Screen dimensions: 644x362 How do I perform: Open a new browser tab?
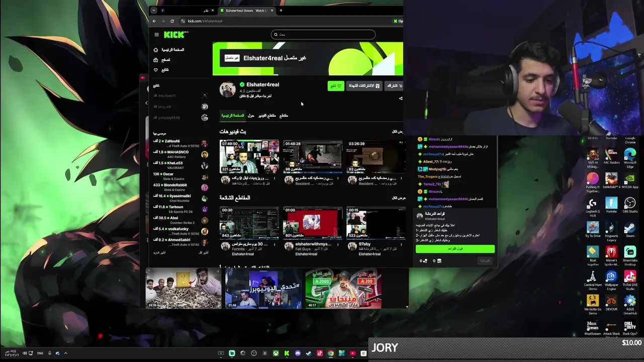(281, 11)
